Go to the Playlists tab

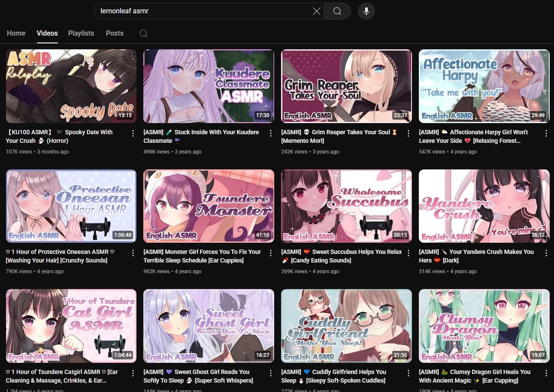click(x=81, y=33)
